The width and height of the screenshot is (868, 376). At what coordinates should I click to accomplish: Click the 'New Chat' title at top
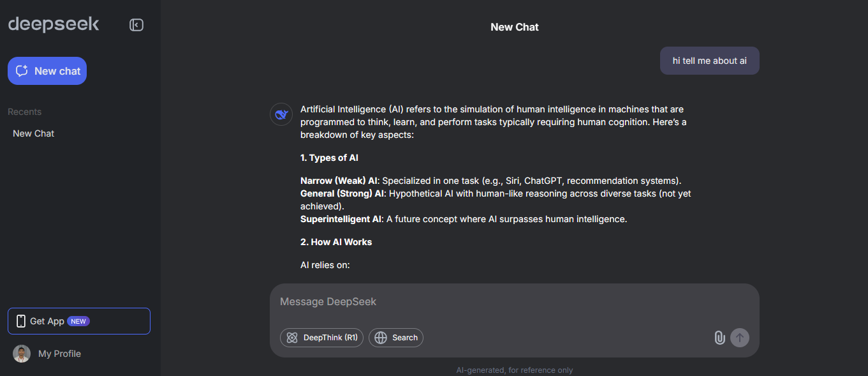[x=515, y=27]
